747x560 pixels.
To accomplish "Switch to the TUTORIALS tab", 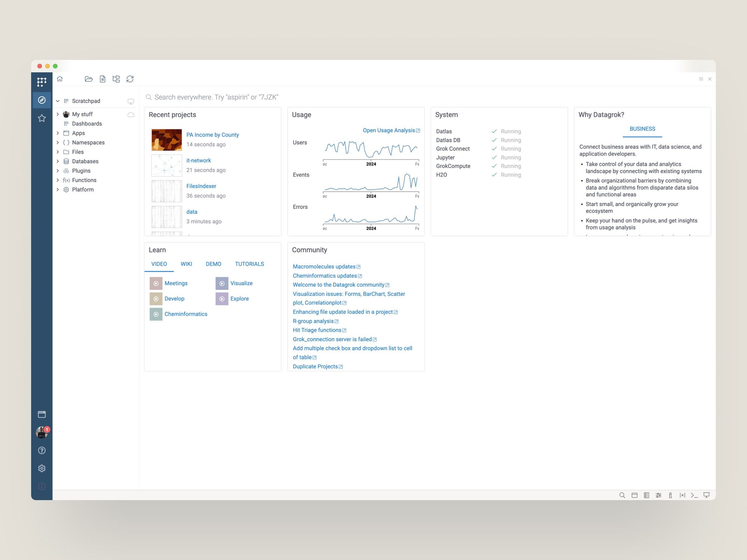I will coord(249,264).
